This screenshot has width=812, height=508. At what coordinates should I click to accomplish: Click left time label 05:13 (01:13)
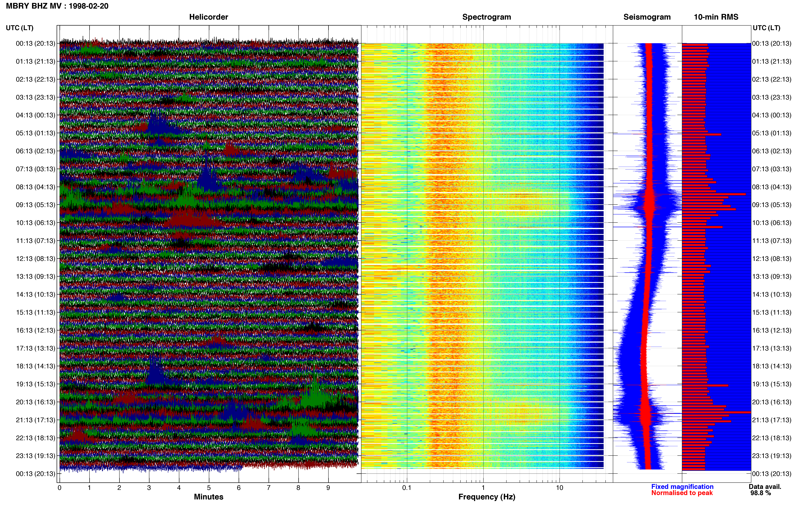(x=36, y=133)
